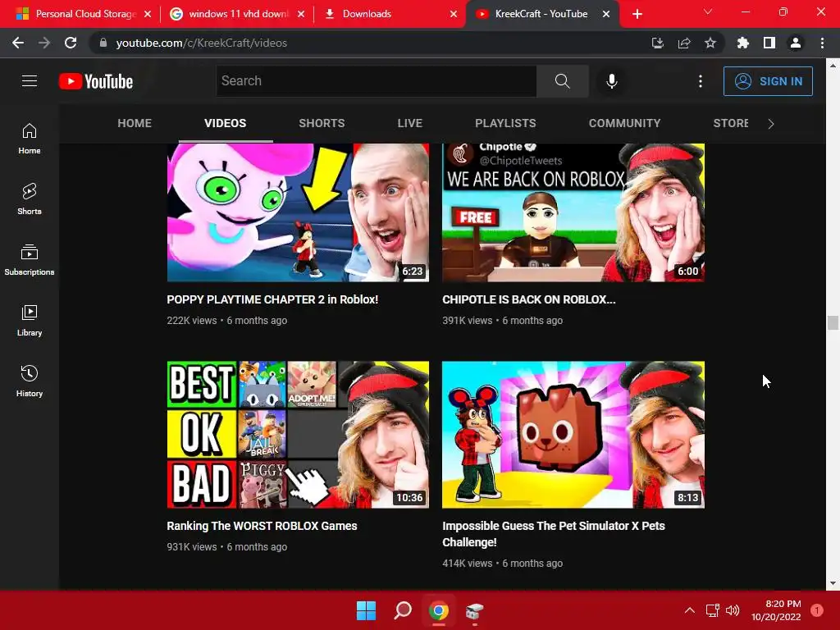Open a new browser tab
Viewport: 840px width, 630px height.
637,15
